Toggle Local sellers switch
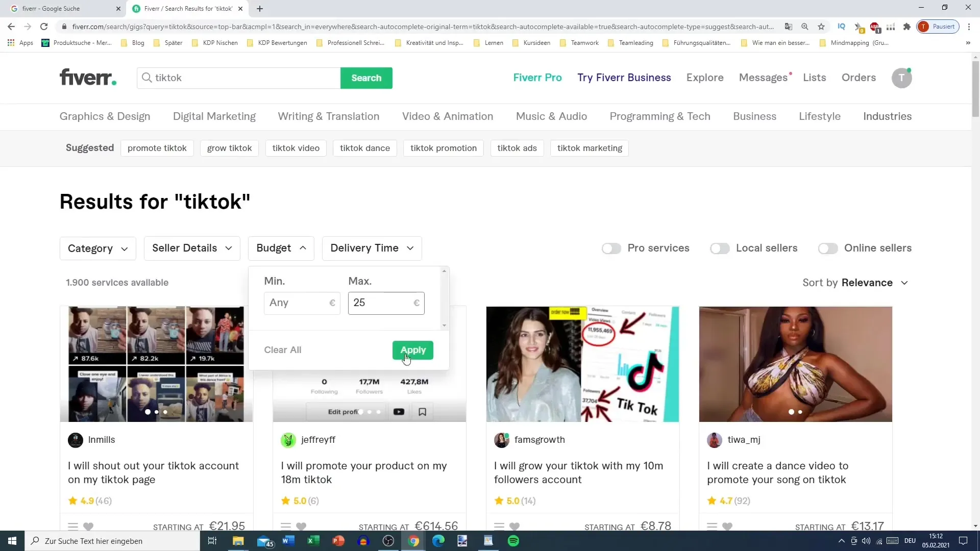The height and width of the screenshot is (551, 980). click(x=720, y=248)
